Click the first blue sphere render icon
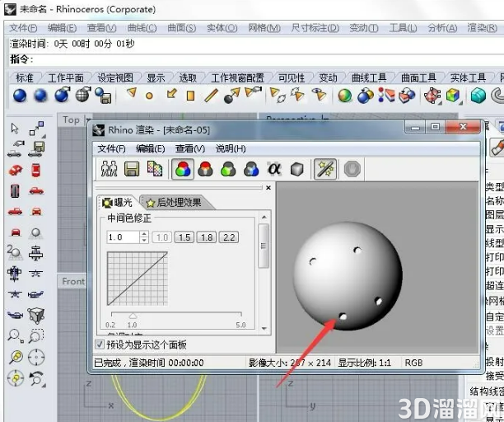 click(20, 96)
